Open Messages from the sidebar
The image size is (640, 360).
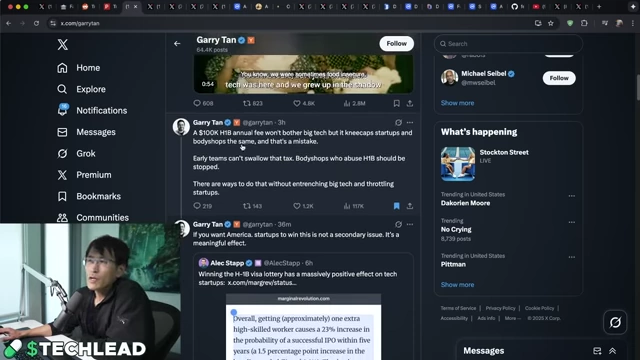click(x=87, y=132)
